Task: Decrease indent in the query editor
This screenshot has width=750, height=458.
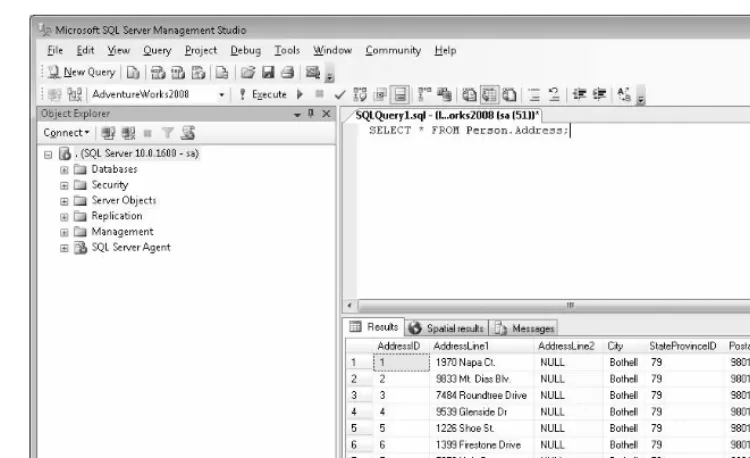Action: (579, 94)
